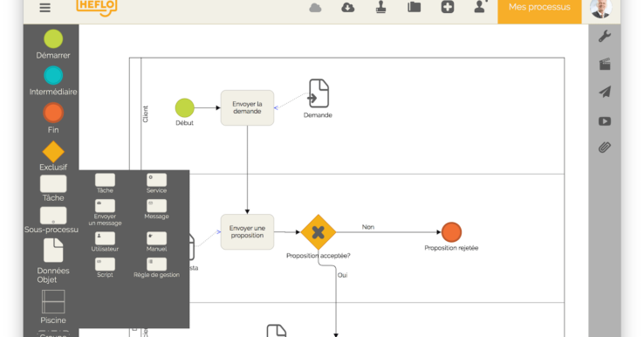Select the Piscine pool shape
This screenshot has width=644, height=337.
click(53, 302)
